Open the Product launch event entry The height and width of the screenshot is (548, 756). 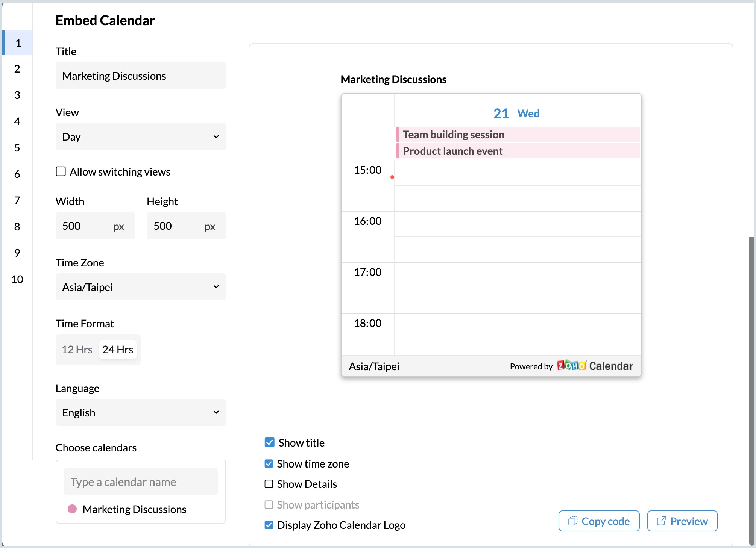point(518,151)
